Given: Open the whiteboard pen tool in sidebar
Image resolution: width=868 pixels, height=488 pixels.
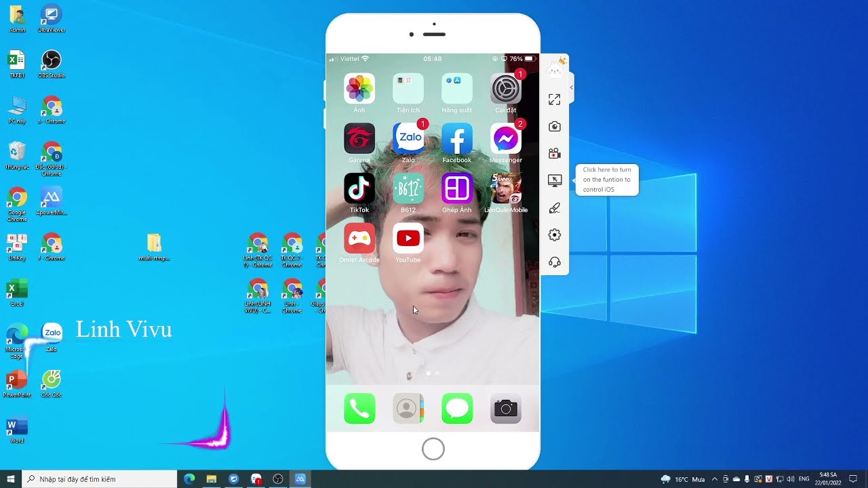Looking at the screenshot, I should pyautogui.click(x=555, y=208).
